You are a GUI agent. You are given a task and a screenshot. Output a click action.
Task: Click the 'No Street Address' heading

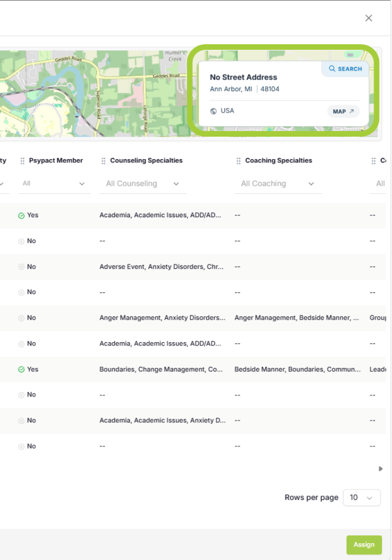pos(244,77)
